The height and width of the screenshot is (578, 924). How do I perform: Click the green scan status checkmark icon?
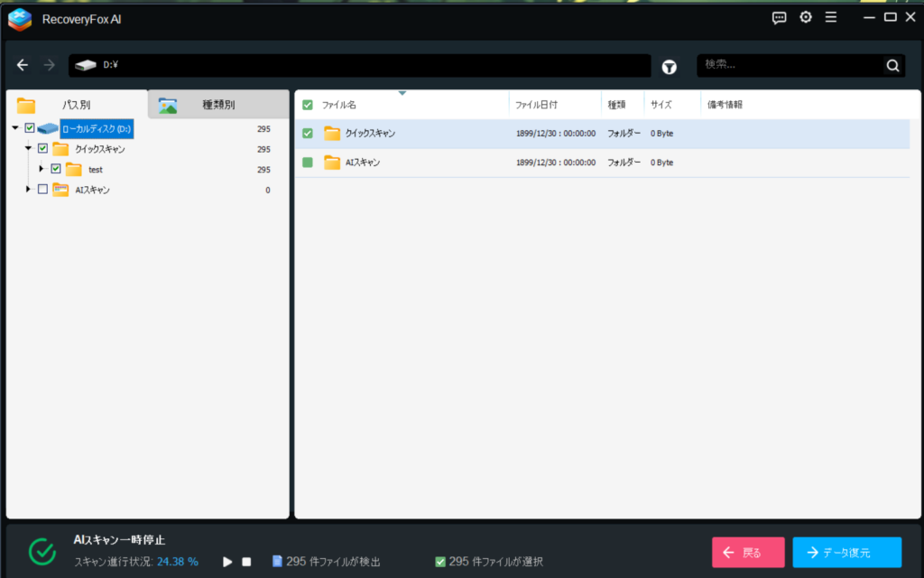point(42,552)
